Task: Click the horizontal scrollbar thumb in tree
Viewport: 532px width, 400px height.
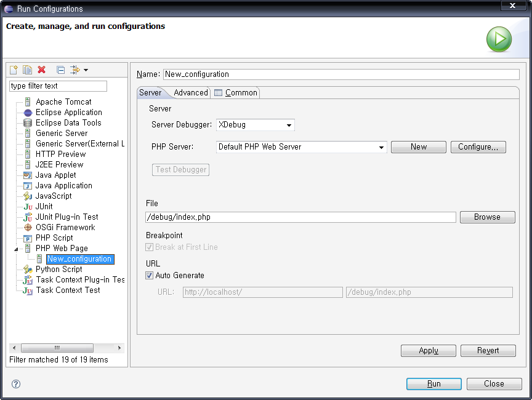Action: tap(57, 348)
